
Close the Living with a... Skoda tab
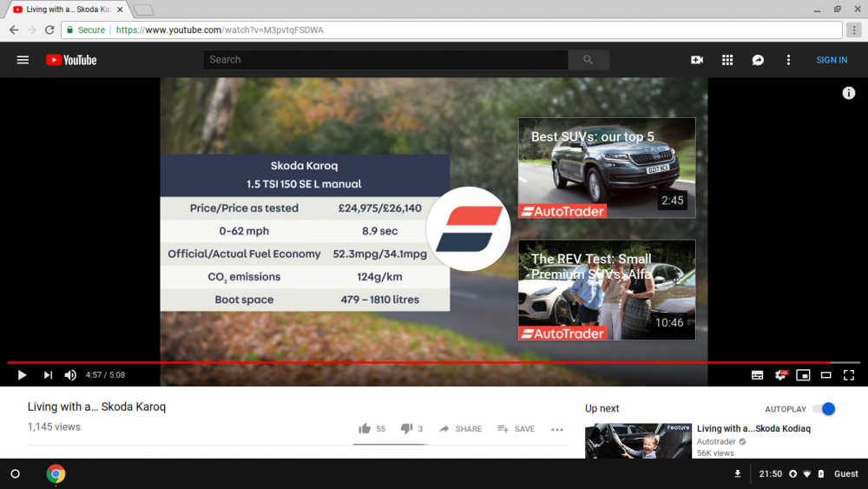120,10
